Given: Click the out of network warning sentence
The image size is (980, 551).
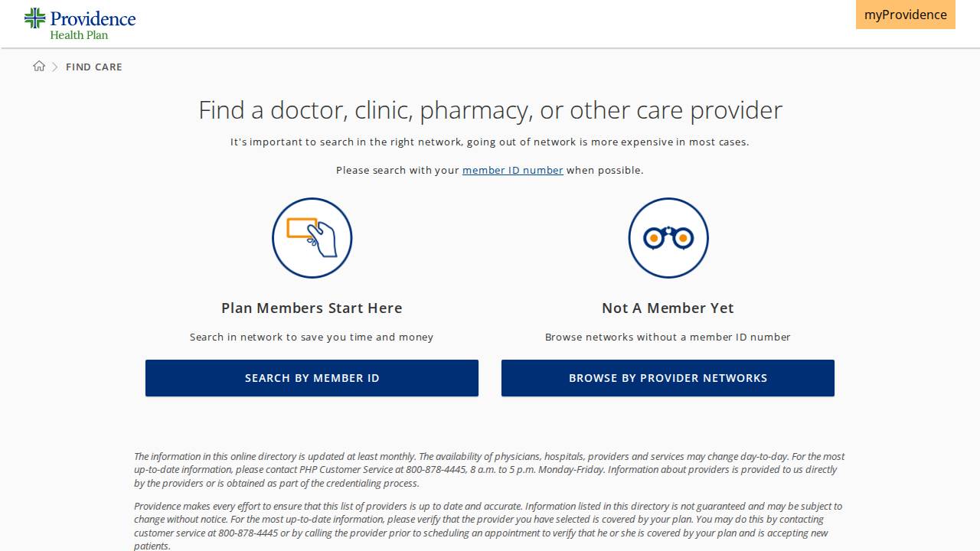Looking at the screenshot, I should tap(490, 142).
